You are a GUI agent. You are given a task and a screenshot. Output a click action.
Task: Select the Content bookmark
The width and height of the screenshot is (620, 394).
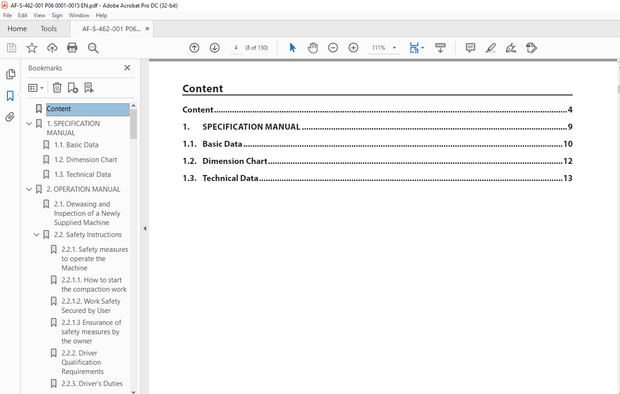coord(87,109)
